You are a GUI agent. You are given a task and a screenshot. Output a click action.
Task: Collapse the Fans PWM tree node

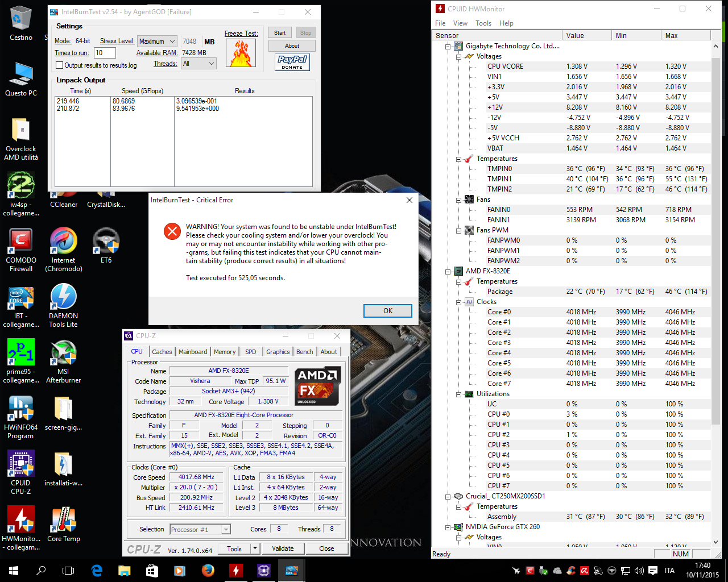click(458, 230)
